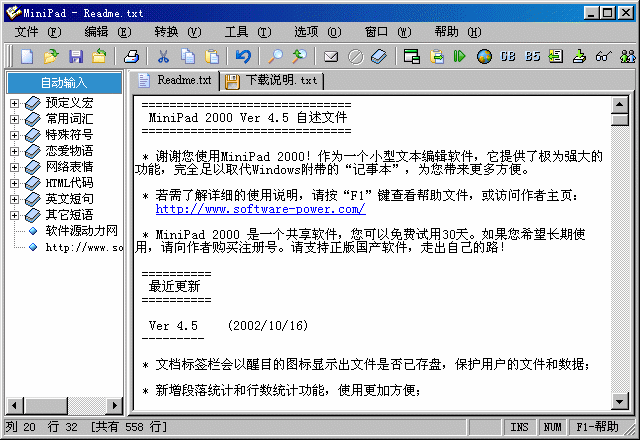
Task: Click the MiniPad title bar app icon
Action: coord(14,12)
